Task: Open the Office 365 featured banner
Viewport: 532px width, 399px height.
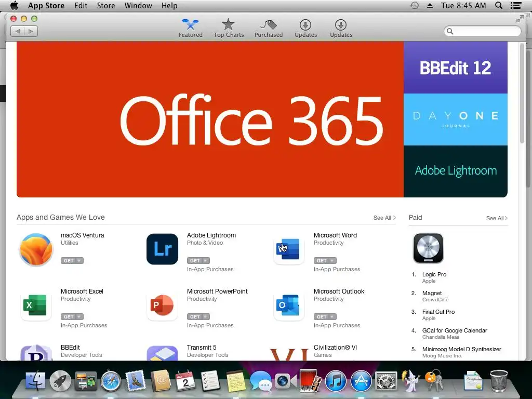Action: pos(210,119)
